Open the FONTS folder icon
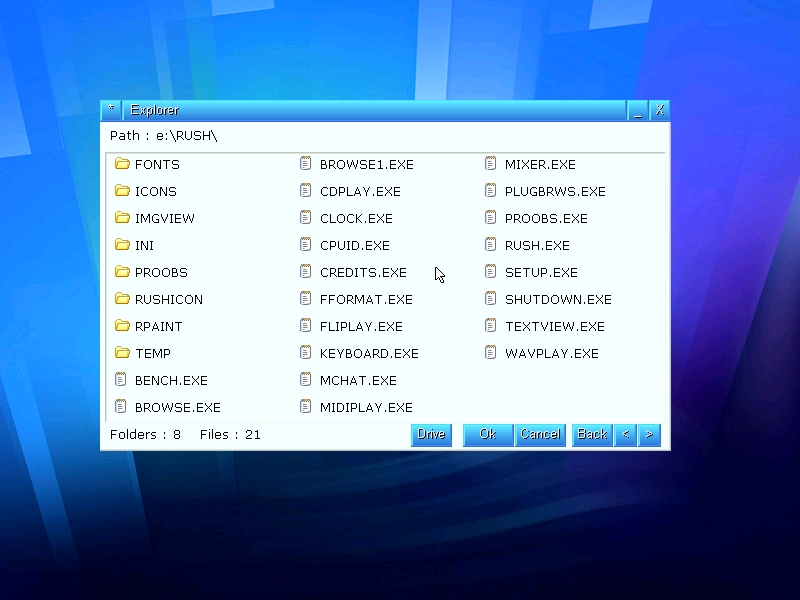Image resolution: width=800 pixels, height=600 pixels. pos(122,163)
